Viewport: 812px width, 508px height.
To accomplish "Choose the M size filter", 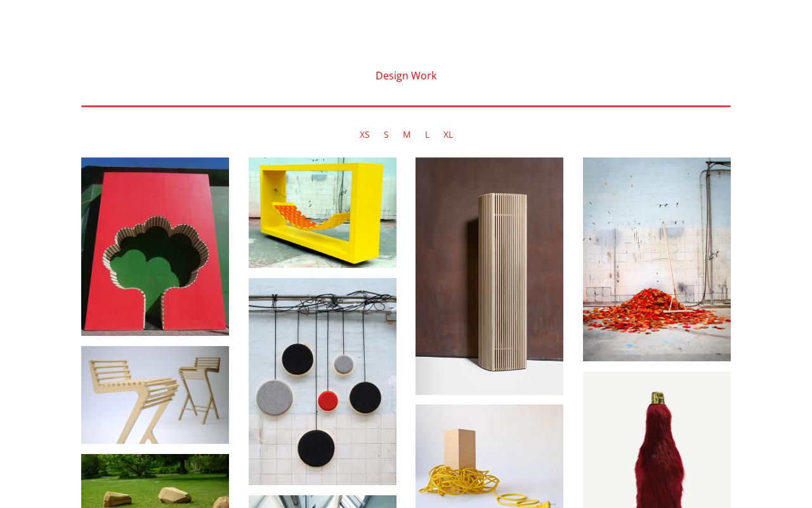I will click(x=407, y=135).
